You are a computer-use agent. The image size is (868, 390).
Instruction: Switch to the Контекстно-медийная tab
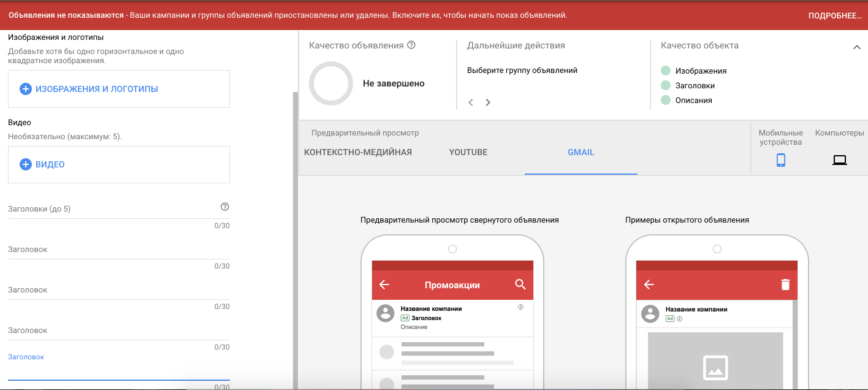tap(358, 152)
